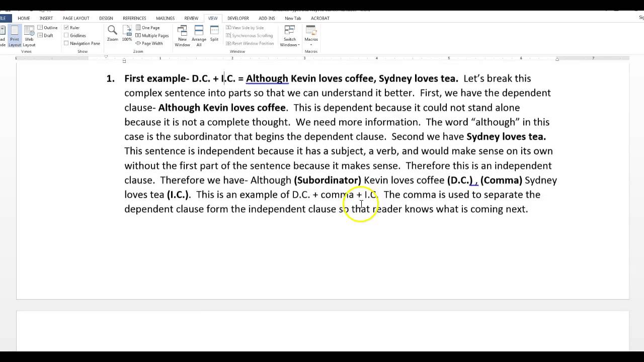The height and width of the screenshot is (362, 644).
Task: Fit zoom to Page Width
Action: 149,43
